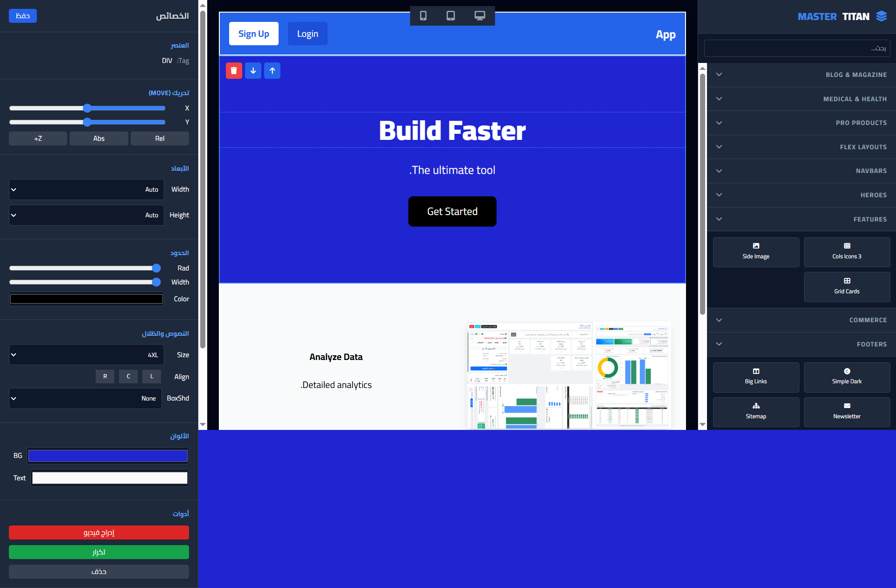Insert the Grid Cards feature block
The image size is (896, 588).
point(847,287)
